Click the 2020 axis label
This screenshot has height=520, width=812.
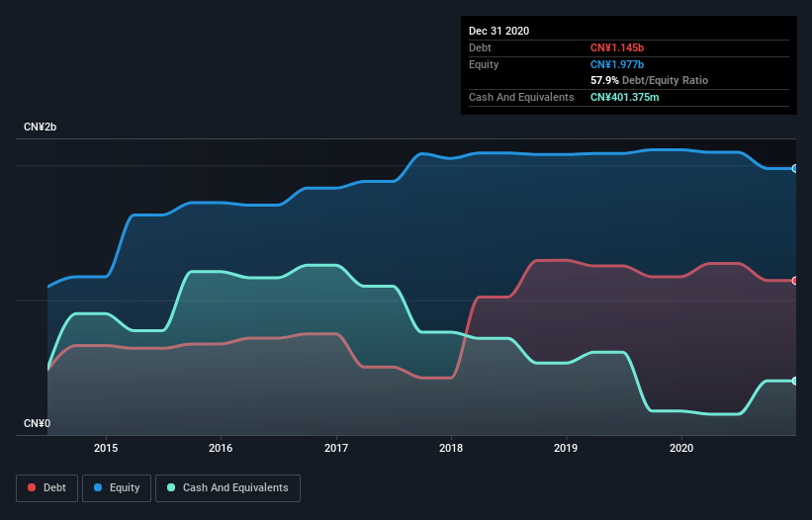tap(681, 448)
